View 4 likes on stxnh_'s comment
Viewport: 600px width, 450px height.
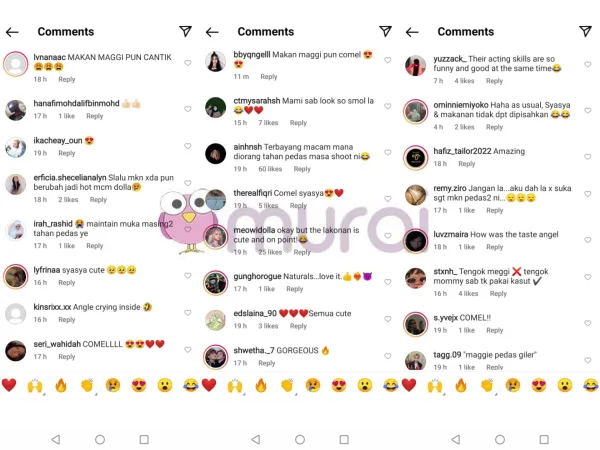[x=468, y=293]
